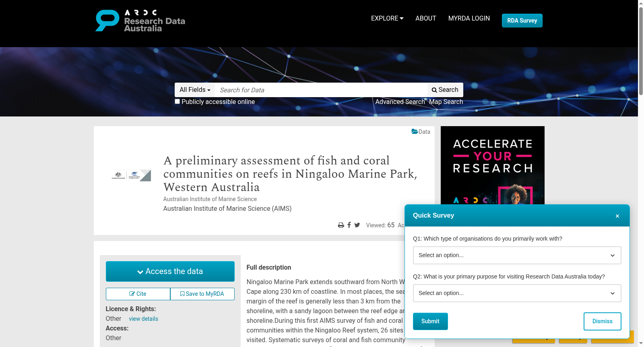Open licence view details link

[x=144, y=319]
